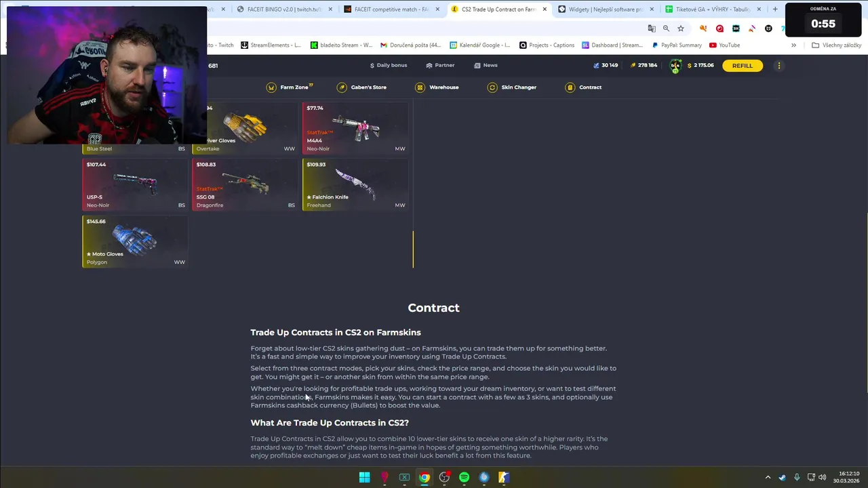
Task: Select the Driver Gloves Overtake skin
Action: tap(245, 127)
